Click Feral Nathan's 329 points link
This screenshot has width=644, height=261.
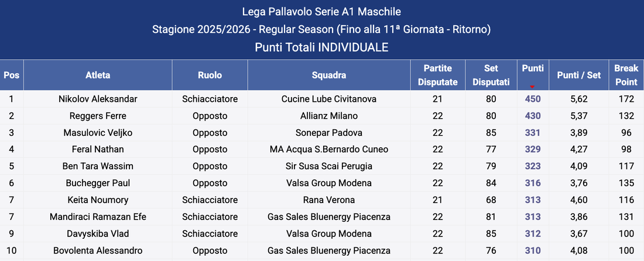pos(533,150)
